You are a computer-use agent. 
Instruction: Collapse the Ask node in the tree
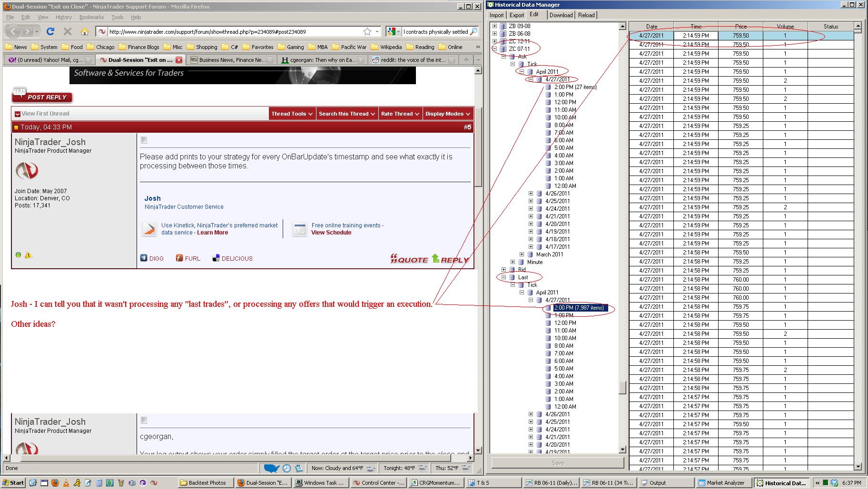503,57
